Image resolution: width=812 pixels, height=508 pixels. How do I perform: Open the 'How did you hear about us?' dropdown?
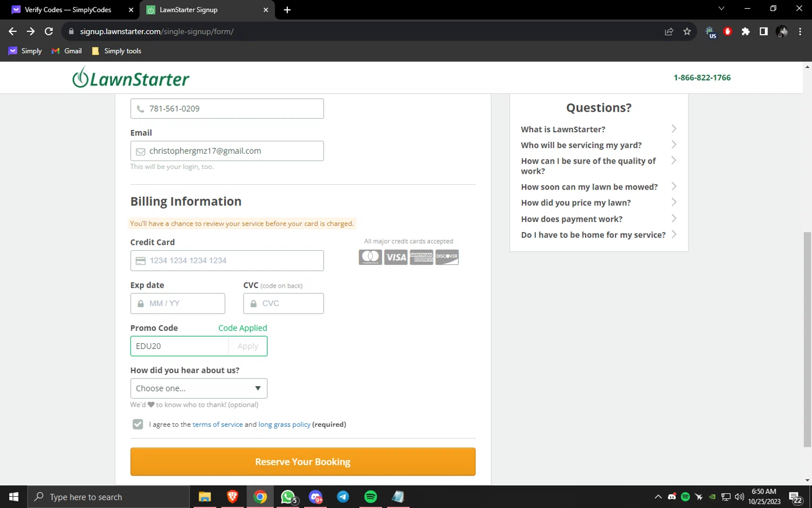pos(199,388)
